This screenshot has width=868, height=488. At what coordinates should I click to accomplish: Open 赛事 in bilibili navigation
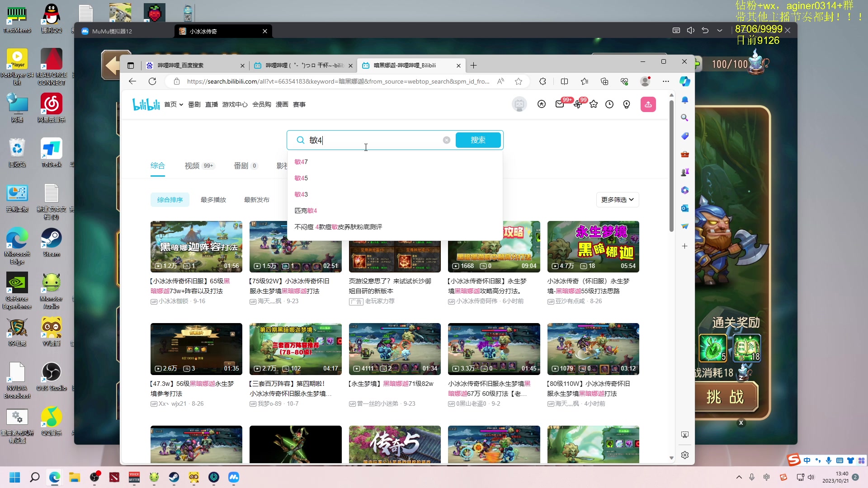point(299,104)
